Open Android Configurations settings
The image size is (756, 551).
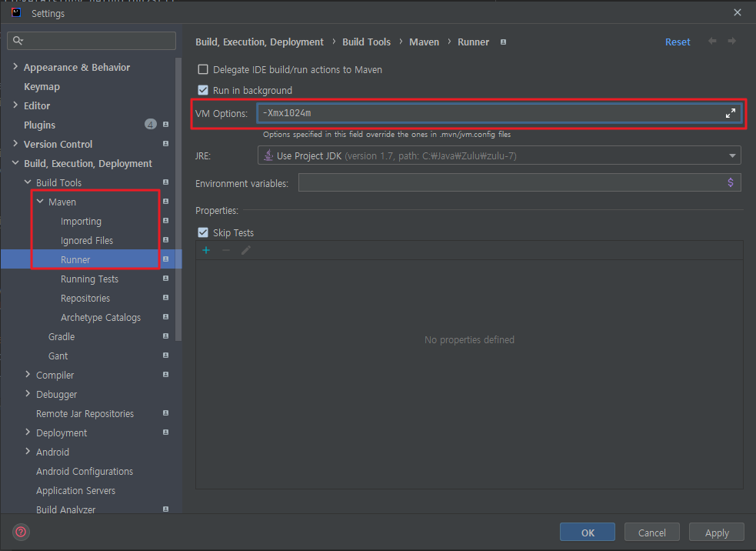85,472
